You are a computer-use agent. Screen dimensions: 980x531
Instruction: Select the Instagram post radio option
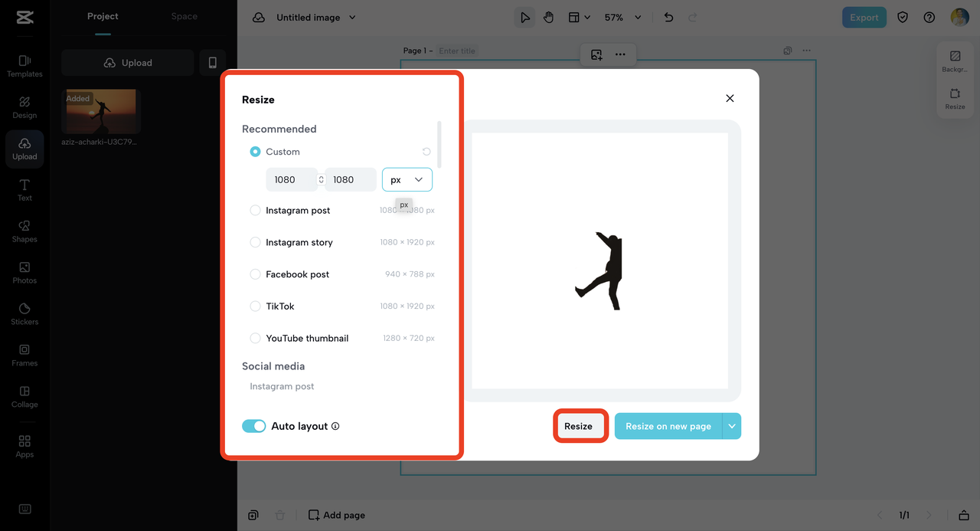(256, 210)
